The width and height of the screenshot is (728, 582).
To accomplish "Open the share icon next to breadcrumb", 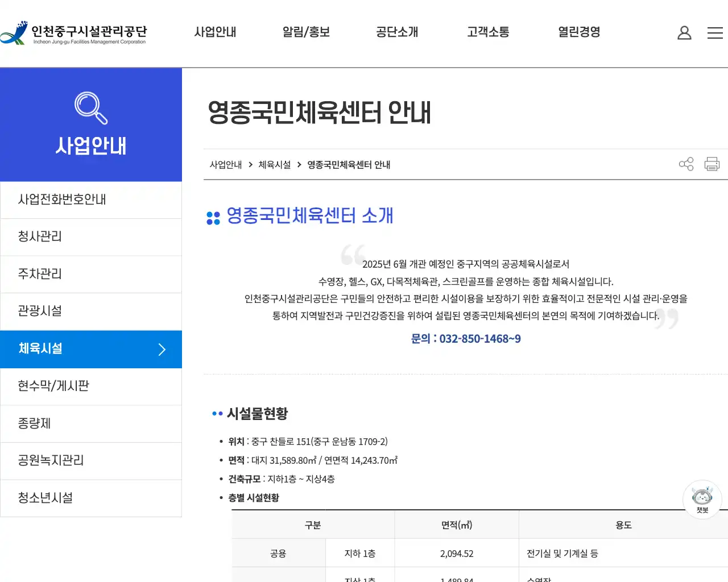I will (x=686, y=164).
